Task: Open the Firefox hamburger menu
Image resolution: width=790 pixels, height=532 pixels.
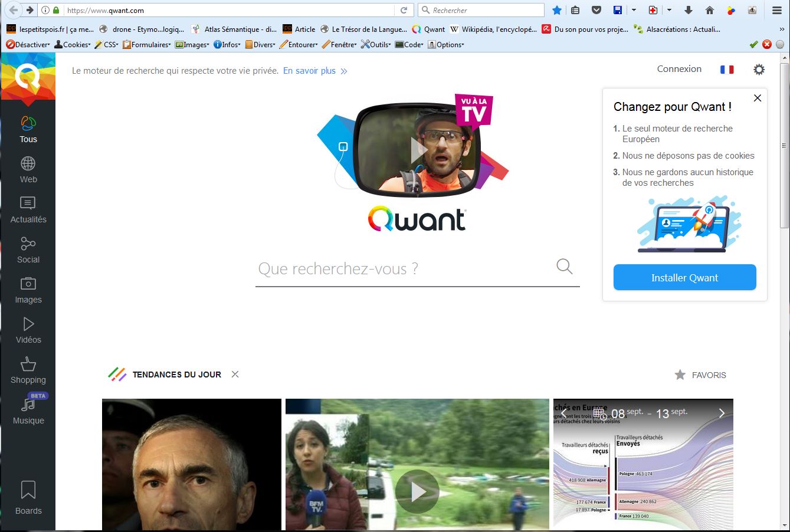Action: point(777,10)
